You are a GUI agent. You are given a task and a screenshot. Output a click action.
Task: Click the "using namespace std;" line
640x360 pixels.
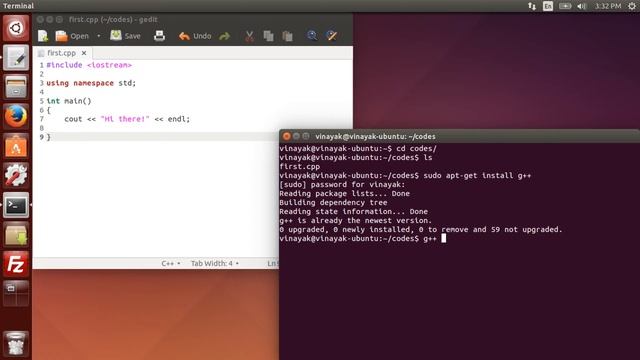pos(91,83)
